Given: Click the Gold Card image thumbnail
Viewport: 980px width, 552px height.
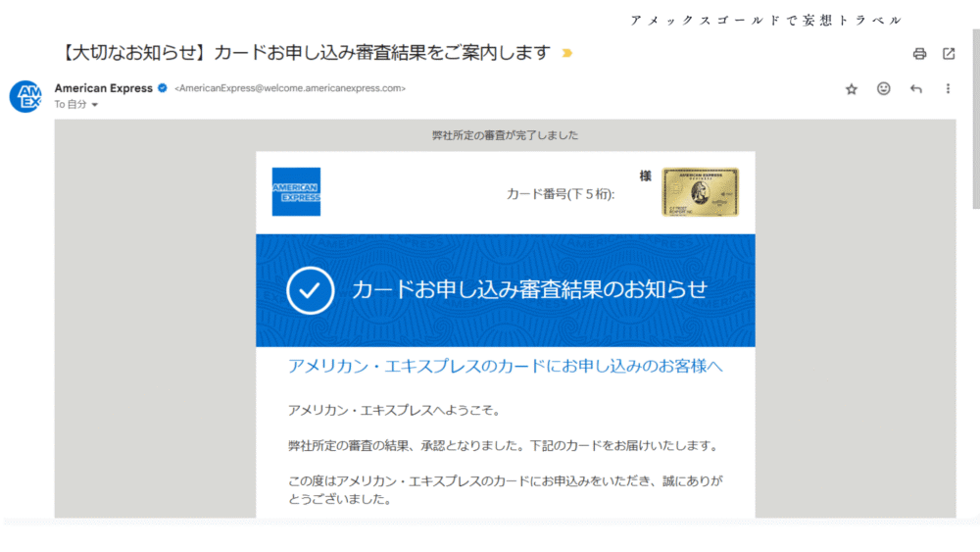Looking at the screenshot, I should pos(700,192).
